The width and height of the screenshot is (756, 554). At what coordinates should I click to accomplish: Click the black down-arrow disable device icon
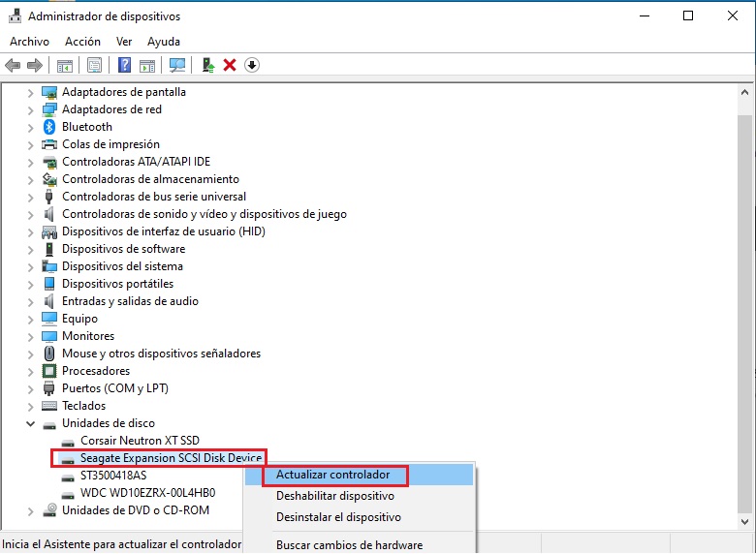tap(252, 65)
